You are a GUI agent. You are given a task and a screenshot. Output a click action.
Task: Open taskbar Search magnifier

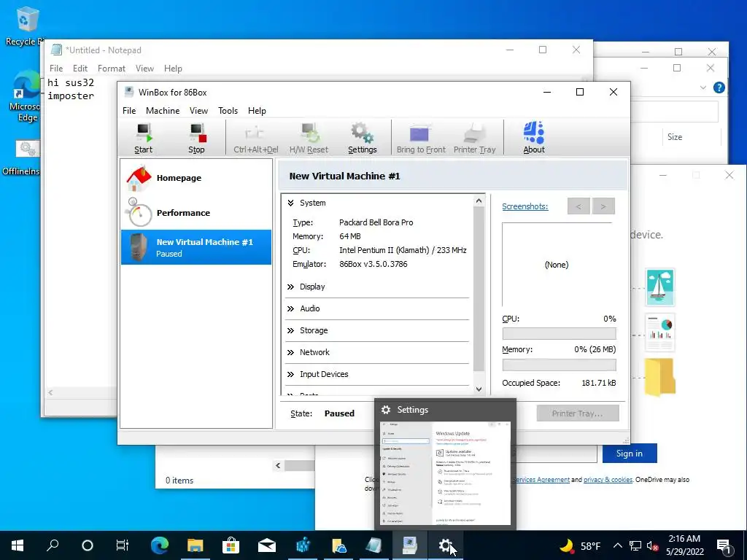click(x=53, y=545)
